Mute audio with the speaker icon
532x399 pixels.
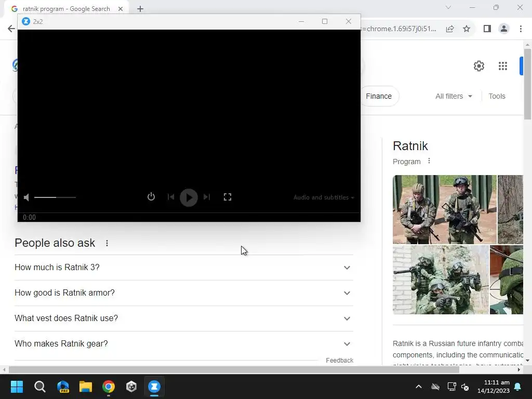pos(26,197)
